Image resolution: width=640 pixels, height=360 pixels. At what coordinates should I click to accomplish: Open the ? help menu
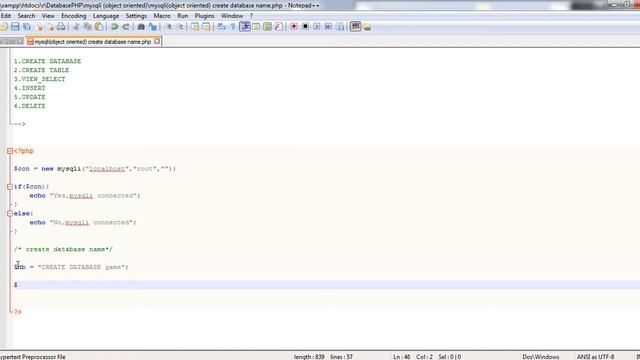tap(251, 16)
